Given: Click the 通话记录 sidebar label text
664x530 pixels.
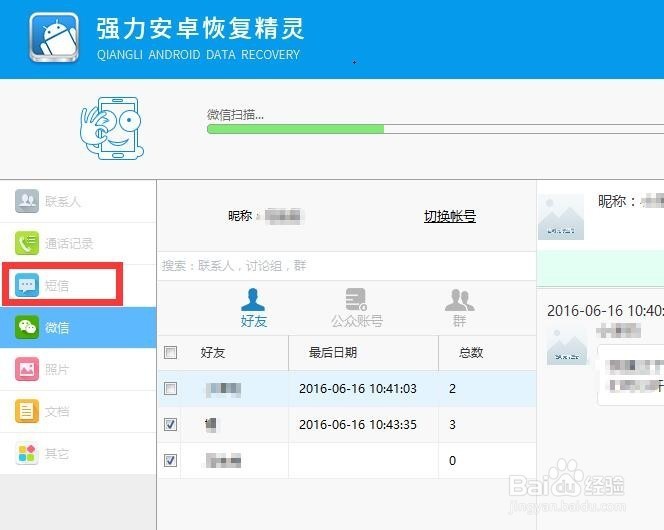Looking at the screenshot, I should tap(69, 243).
